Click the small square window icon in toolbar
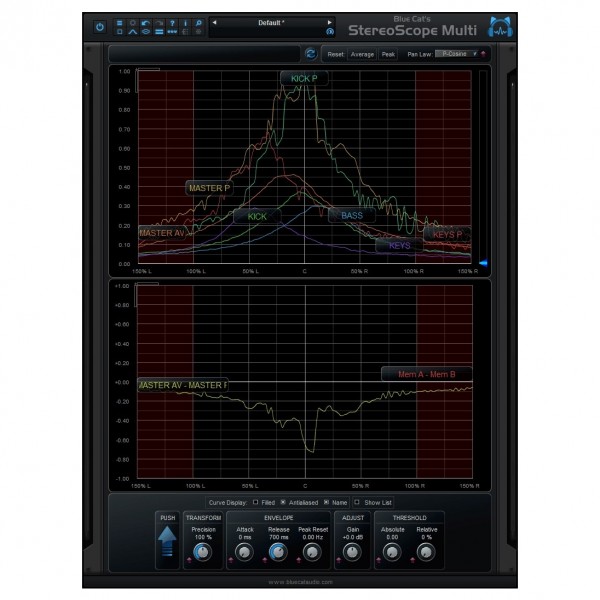This screenshot has width=600, height=600. 119,32
